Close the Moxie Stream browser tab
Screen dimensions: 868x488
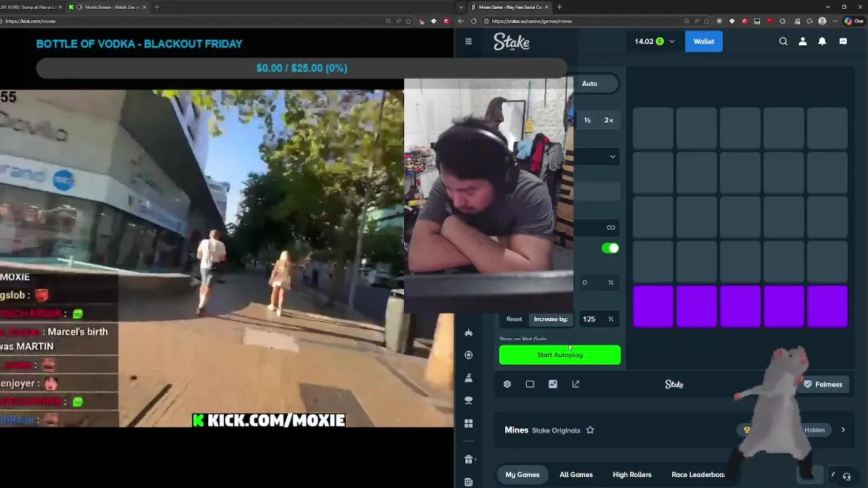point(144,7)
